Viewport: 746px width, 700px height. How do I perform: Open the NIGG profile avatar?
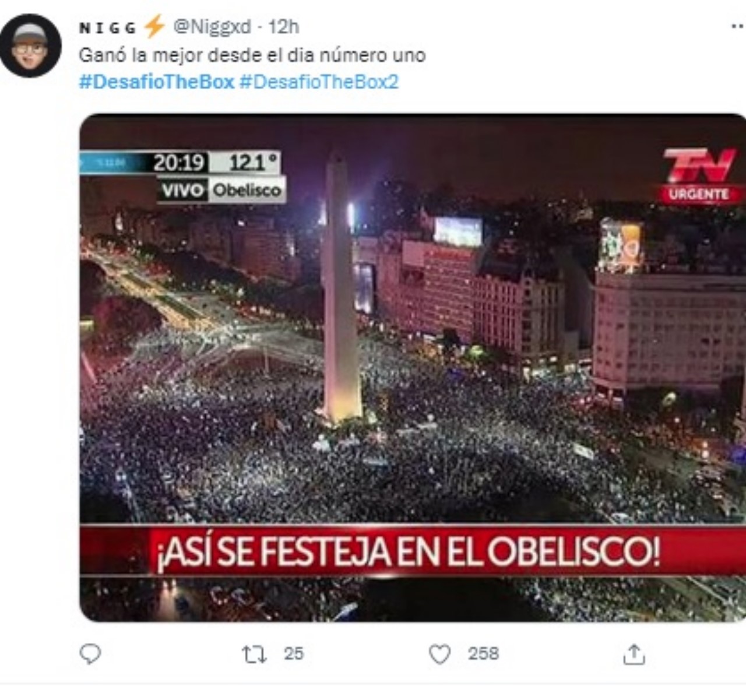pos(30,45)
